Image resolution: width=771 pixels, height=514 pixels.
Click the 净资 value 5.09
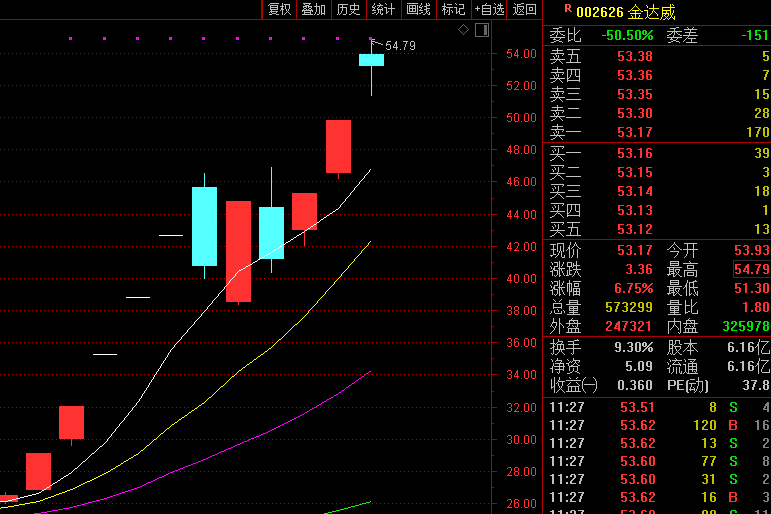tap(639, 366)
